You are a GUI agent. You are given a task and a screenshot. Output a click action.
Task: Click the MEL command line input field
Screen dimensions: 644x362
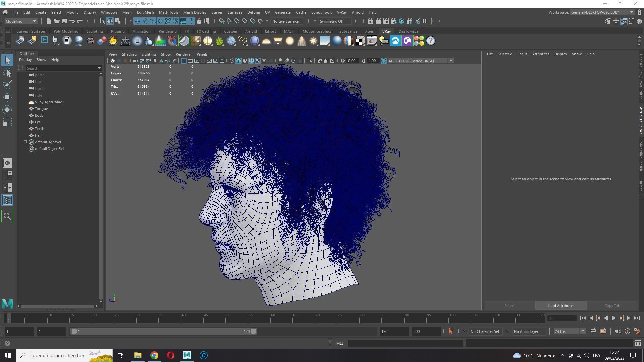[405, 343]
